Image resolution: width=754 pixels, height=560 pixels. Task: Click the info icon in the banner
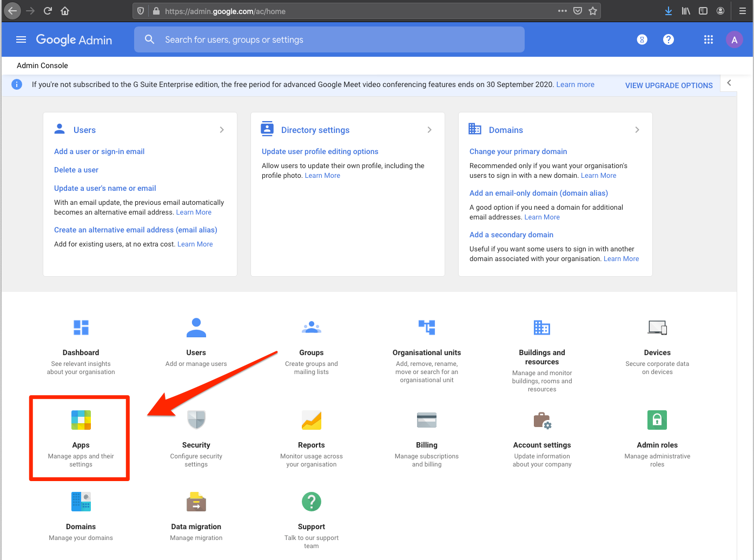[17, 84]
